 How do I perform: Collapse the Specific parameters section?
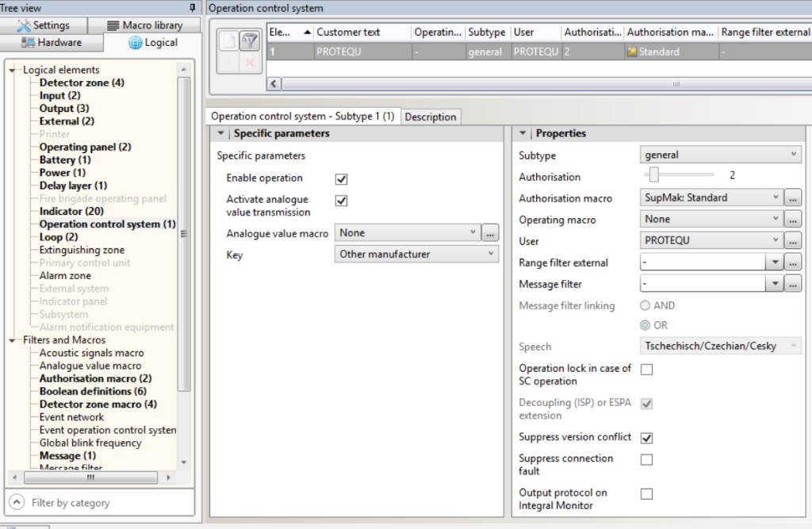click(x=221, y=134)
